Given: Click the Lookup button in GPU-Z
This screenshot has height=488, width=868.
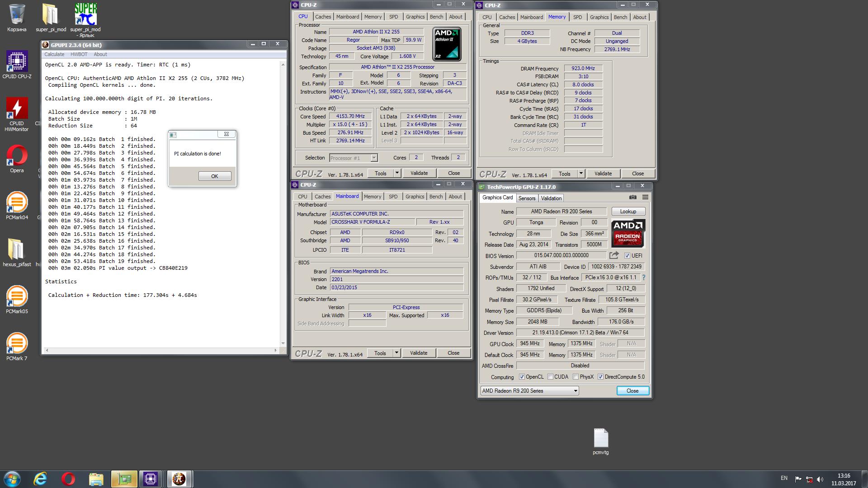Looking at the screenshot, I should pyautogui.click(x=628, y=211).
